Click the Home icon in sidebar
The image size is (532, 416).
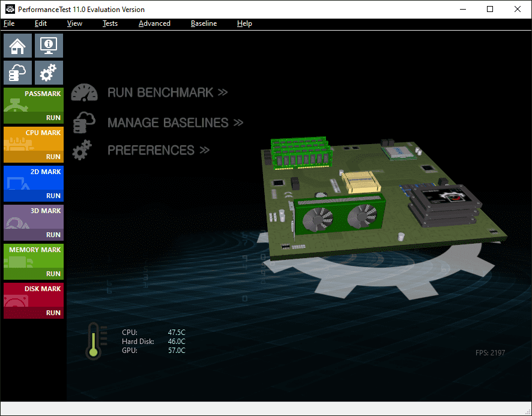coord(17,46)
